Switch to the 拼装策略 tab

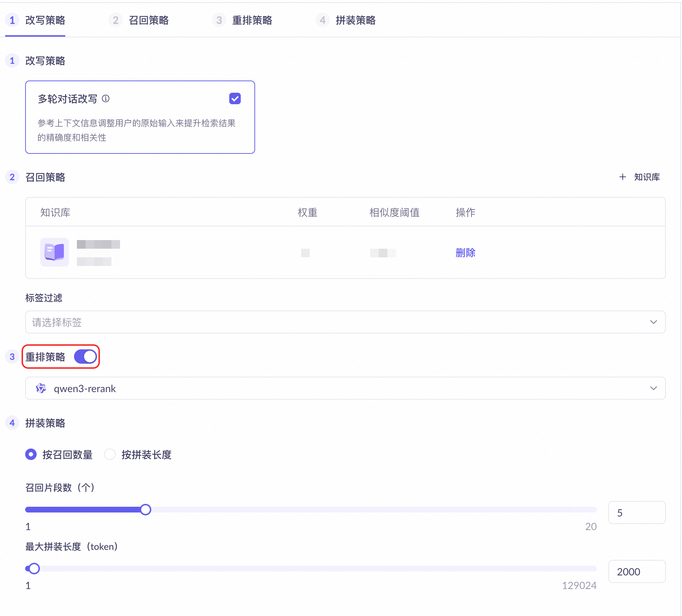(346, 20)
